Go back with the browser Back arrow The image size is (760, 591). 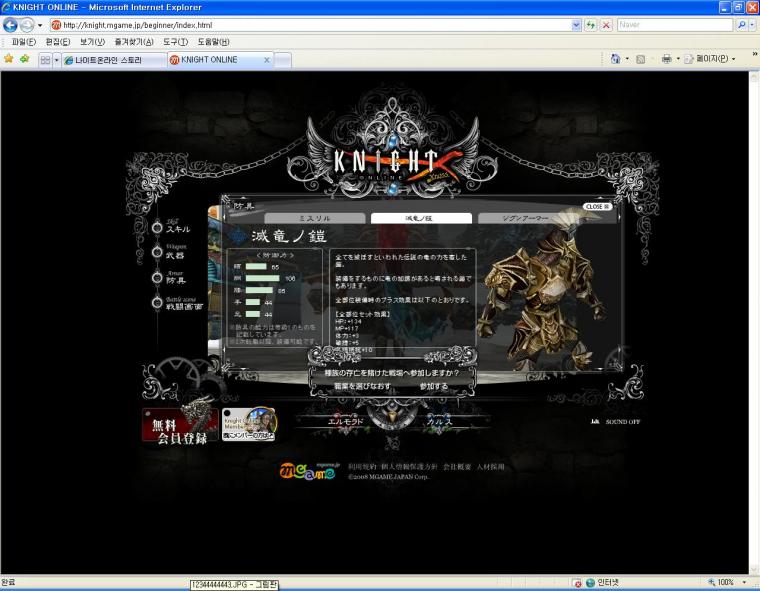tap(10, 25)
